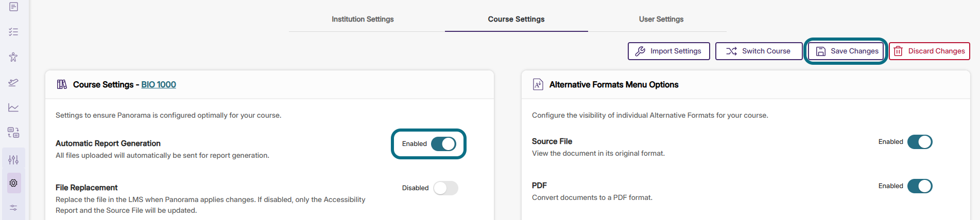
Task: Enable the File Replacement toggle
Action: coord(445,188)
